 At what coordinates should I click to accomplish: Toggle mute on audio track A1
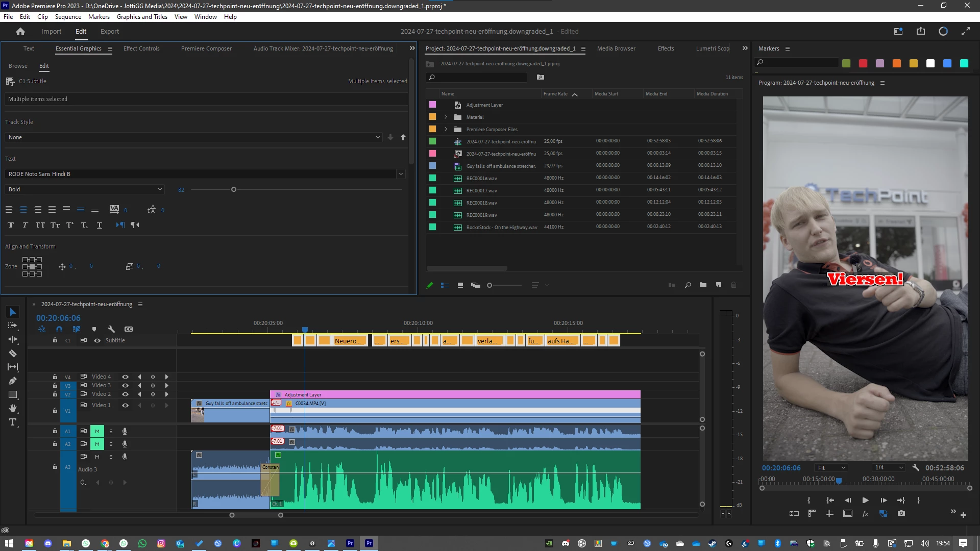coord(97,431)
